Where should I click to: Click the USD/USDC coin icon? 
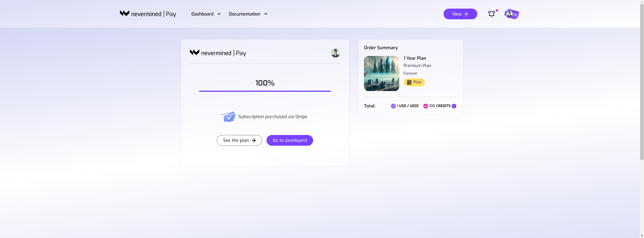[x=393, y=106]
